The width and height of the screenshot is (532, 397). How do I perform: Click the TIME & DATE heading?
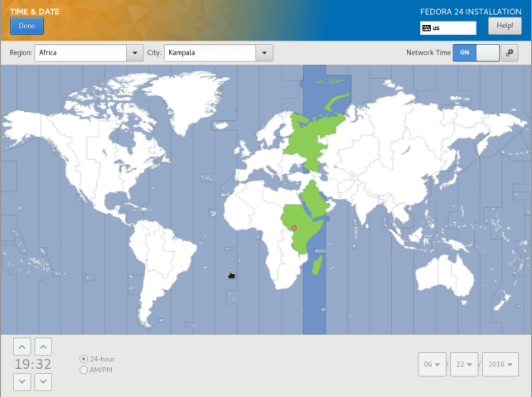coord(35,12)
